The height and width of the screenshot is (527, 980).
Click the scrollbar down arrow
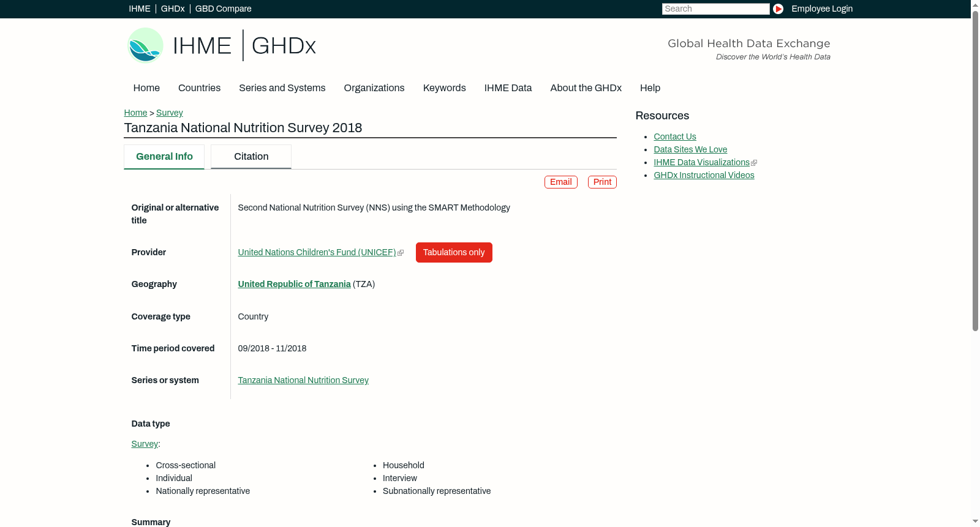pyautogui.click(x=975, y=521)
